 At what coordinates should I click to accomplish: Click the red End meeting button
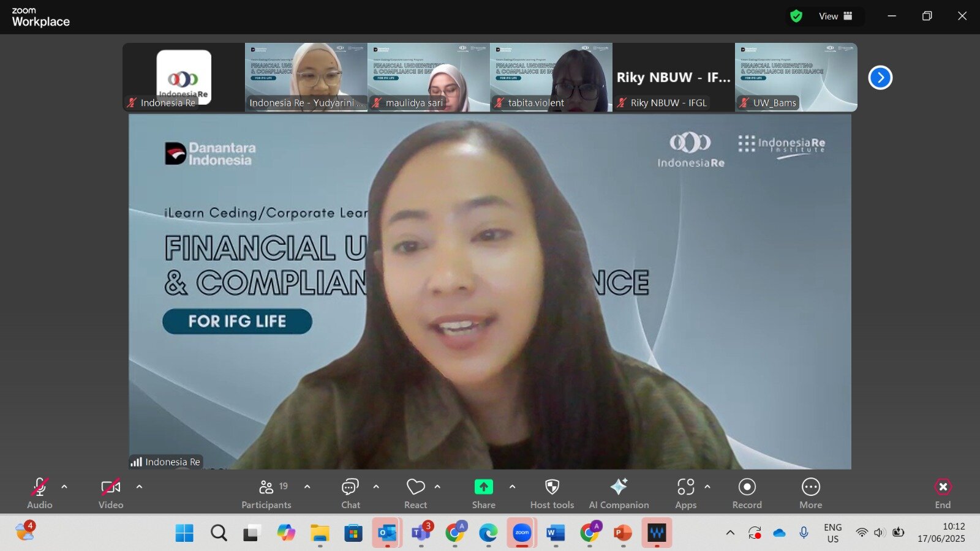pyautogui.click(x=943, y=493)
